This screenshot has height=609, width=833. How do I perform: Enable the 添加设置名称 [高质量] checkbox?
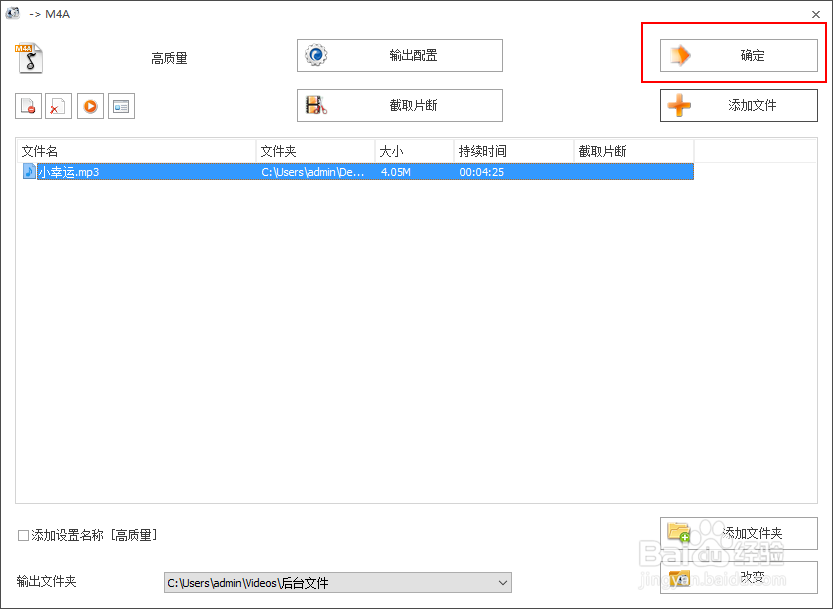click(x=23, y=535)
